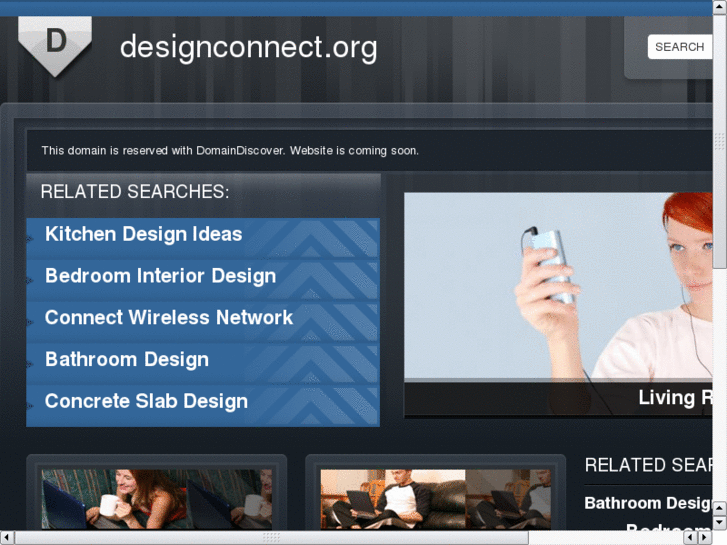The image size is (727, 545).
Task: Open the Living R... caption link
Action: tap(675, 398)
